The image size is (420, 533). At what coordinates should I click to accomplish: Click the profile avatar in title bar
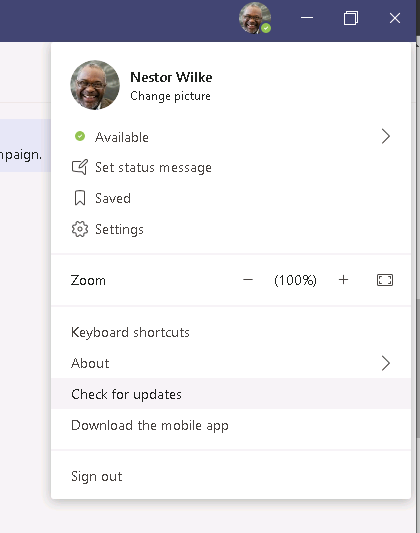[x=255, y=18]
